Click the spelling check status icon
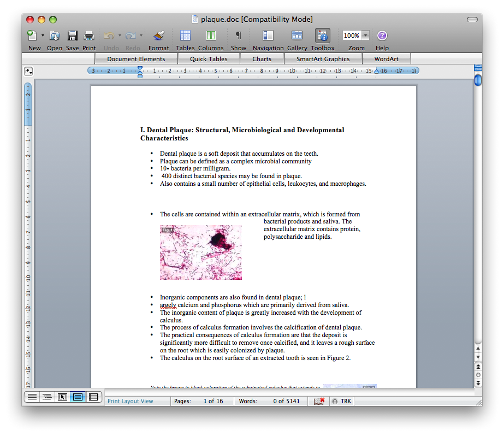This screenshot has height=436, width=504. click(319, 401)
